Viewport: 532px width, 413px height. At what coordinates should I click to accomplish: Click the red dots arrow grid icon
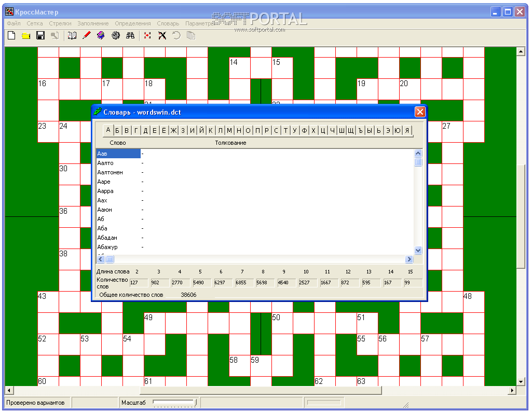click(147, 36)
